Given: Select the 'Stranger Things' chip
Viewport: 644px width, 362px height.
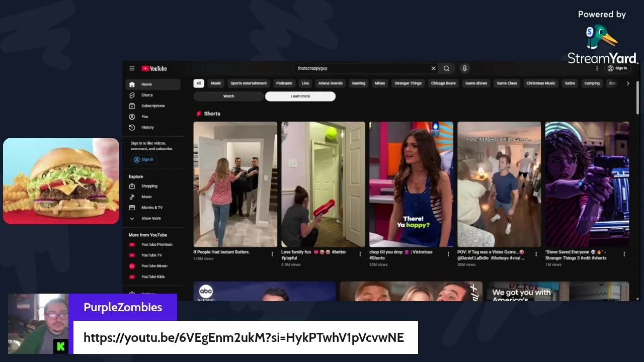Looking at the screenshot, I should (x=408, y=83).
